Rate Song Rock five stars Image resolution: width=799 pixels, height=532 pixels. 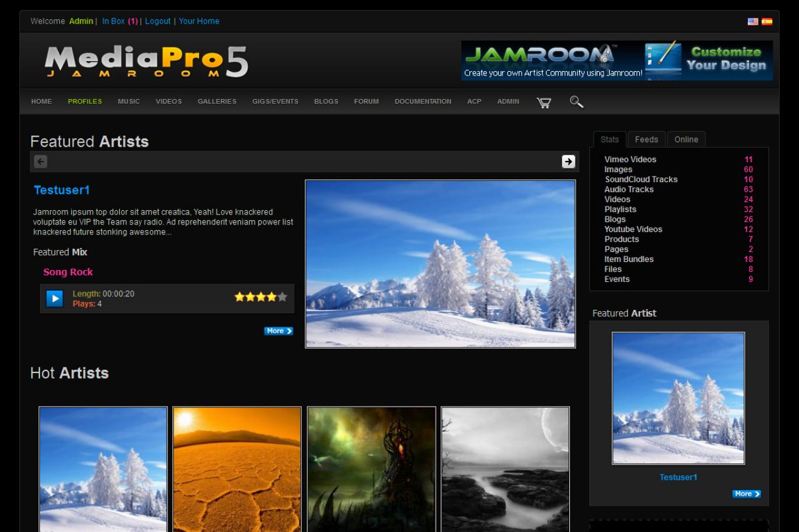tap(282, 297)
